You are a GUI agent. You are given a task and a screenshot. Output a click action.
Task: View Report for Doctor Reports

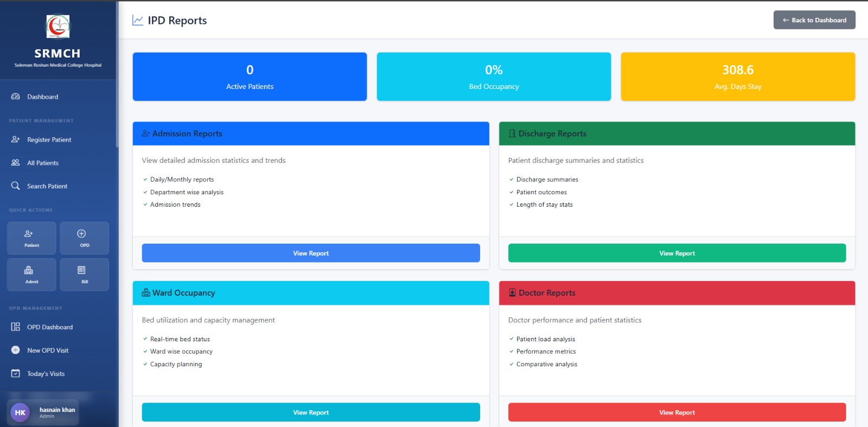[x=677, y=412]
